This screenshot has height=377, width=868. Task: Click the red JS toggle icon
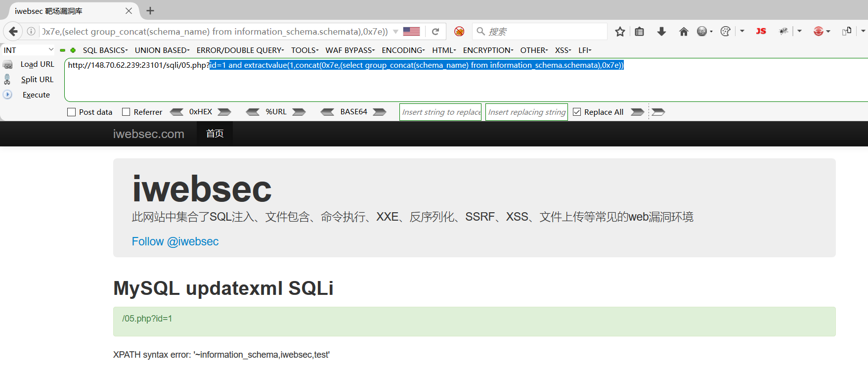(761, 31)
